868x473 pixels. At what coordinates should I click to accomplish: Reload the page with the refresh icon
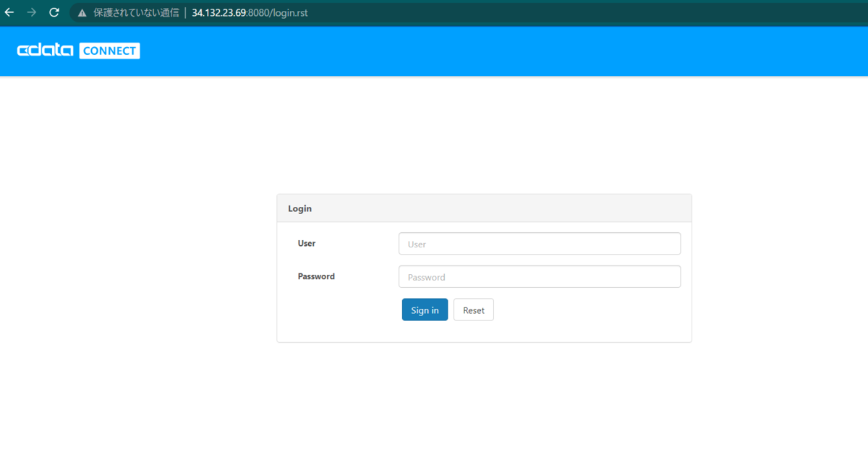pyautogui.click(x=54, y=12)
